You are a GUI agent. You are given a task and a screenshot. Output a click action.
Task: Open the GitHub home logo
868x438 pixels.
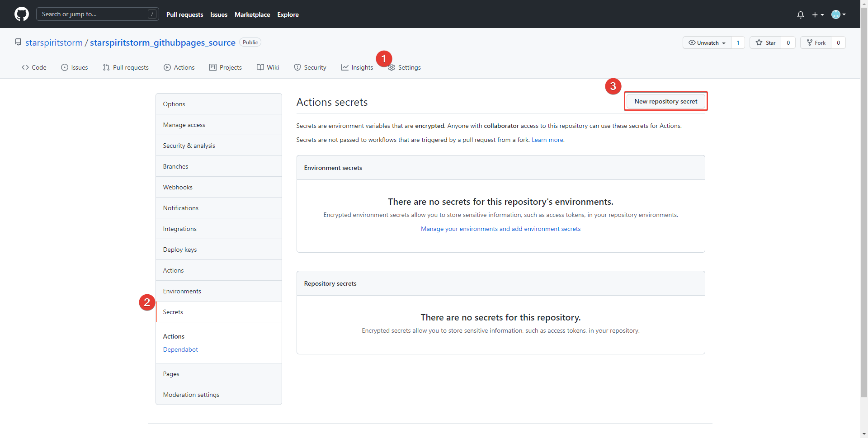(22, 14)
